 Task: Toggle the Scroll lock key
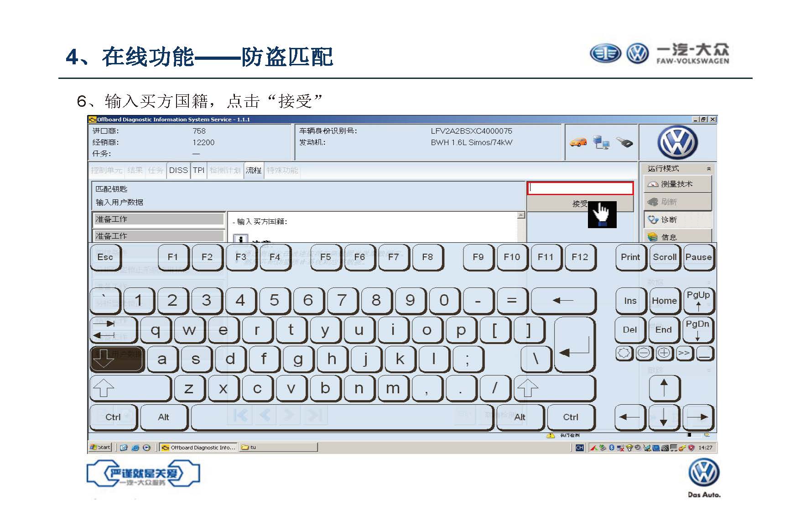664,257
